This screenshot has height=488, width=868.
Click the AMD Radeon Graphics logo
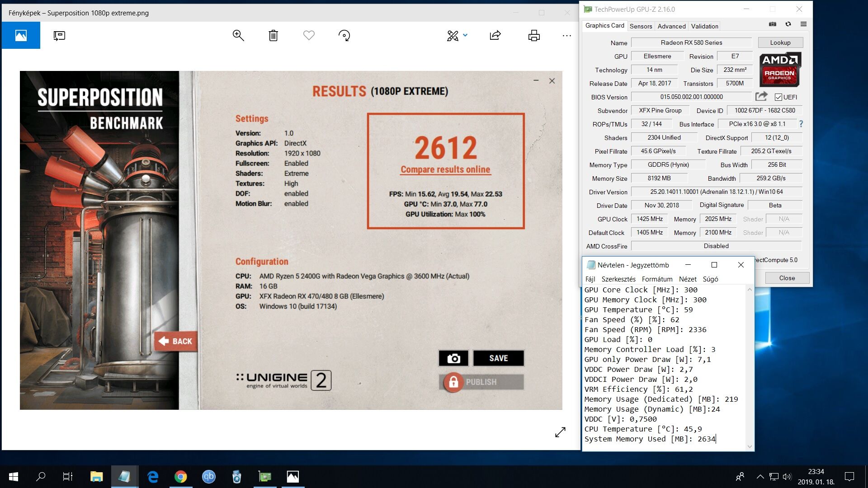tap(780, 69)
